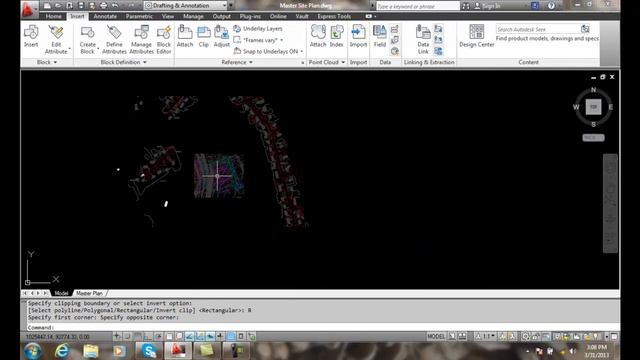Viewport: 640px width, 360px height.
Task: Click Open file in quick access toolbar
Action: [58, 5]
